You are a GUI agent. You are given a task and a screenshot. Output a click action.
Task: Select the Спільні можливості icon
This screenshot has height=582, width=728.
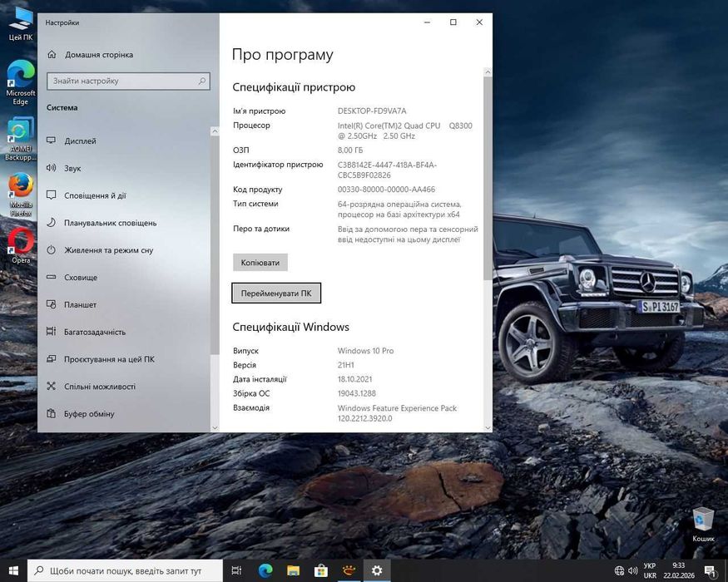pos(51,386)
